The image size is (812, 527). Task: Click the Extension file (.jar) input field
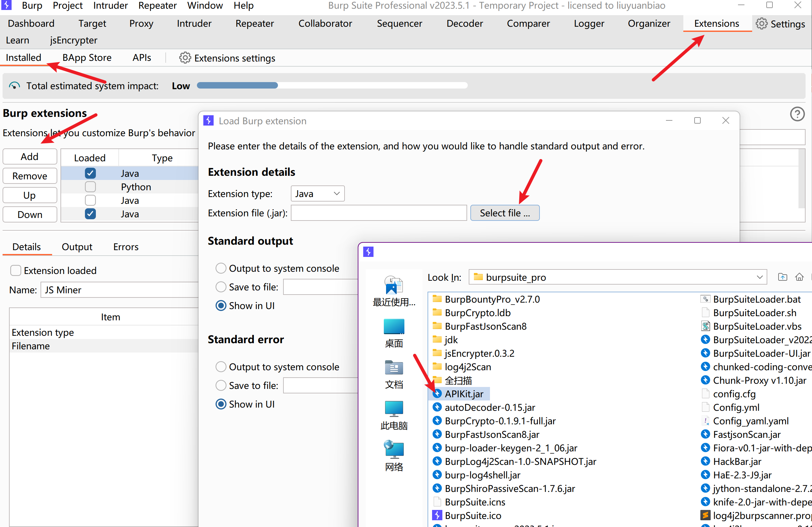click(x=378, y=213)
